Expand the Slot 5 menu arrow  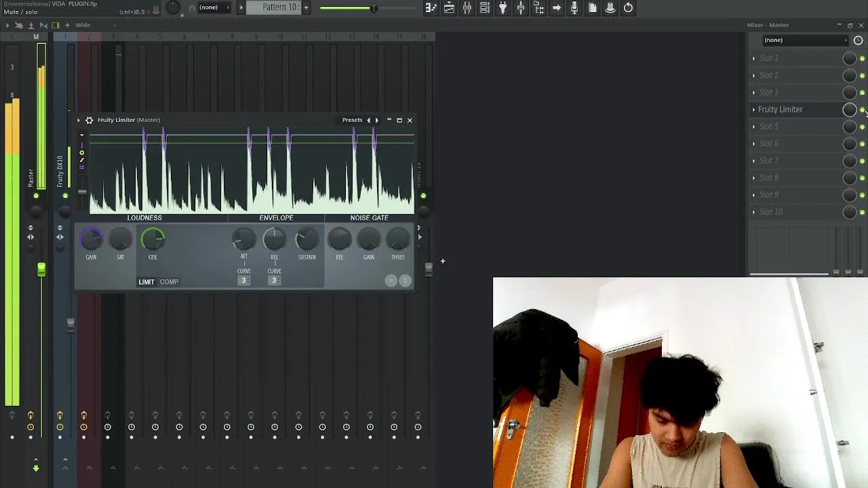pos(753,127)
